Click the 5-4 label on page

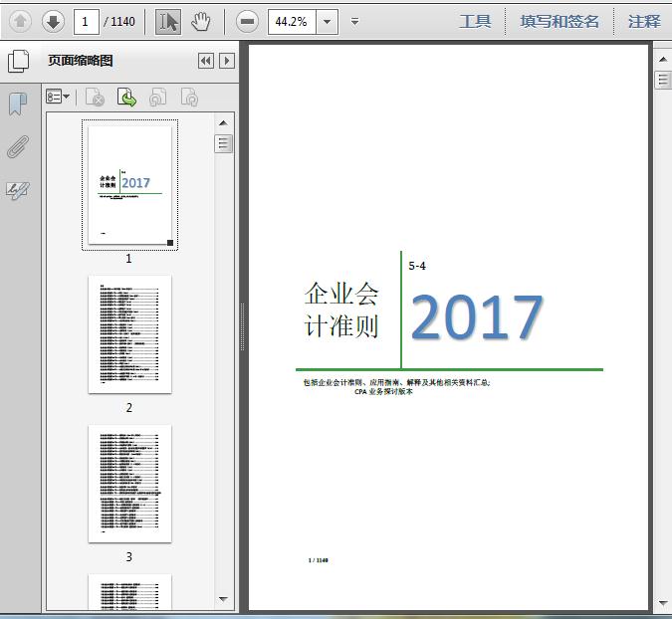click(417, 266)
